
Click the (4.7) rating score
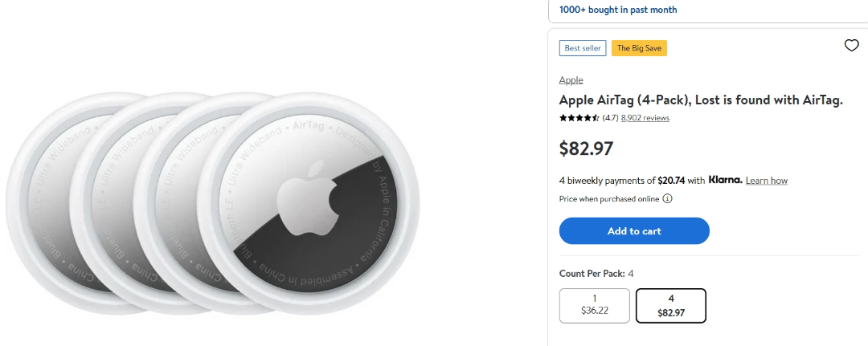(x=610, y=118)
